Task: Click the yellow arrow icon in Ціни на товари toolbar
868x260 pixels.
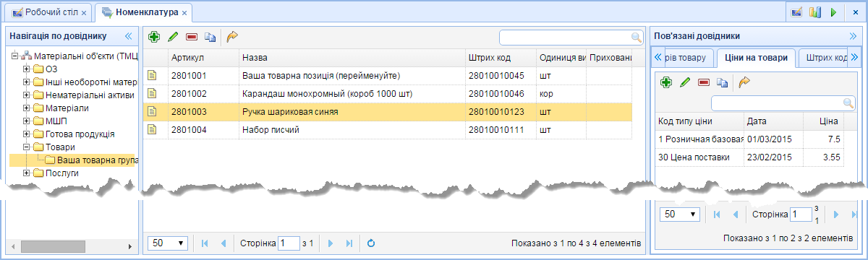Action: pos(744,83)
